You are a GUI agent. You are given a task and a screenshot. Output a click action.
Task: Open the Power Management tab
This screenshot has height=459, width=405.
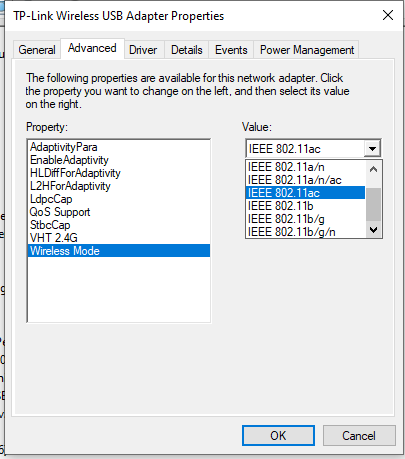point(306,50)
